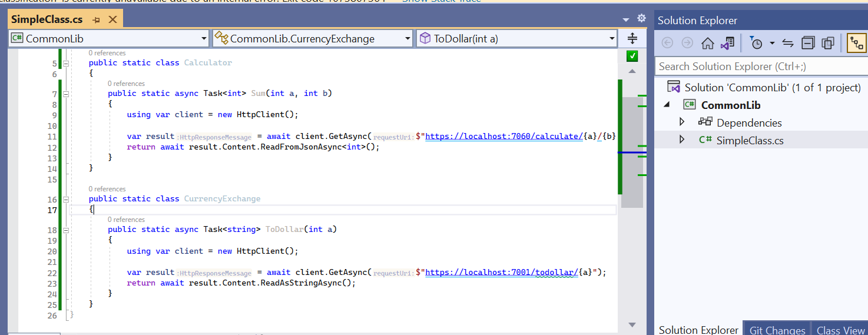Toggle pin on SimpleClass.cs tab

96,20
